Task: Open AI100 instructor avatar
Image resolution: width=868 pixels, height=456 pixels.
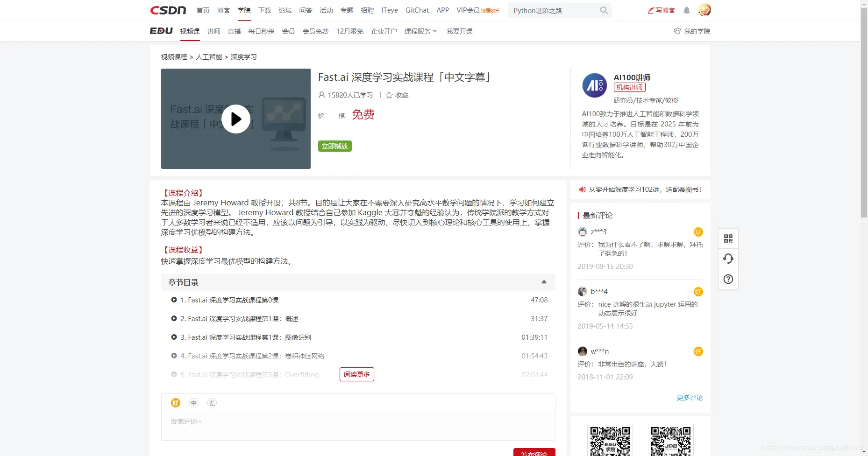Action: [x=594, y=85]
